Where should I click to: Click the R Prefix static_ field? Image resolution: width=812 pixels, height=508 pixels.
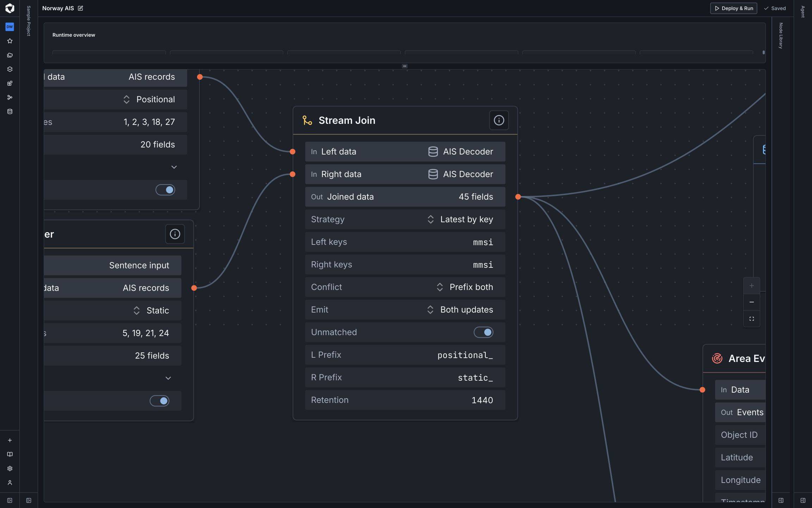405,377
